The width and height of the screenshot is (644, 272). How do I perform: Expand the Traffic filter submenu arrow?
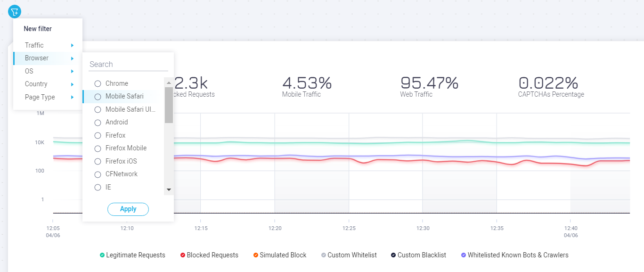tap(72, 45)
